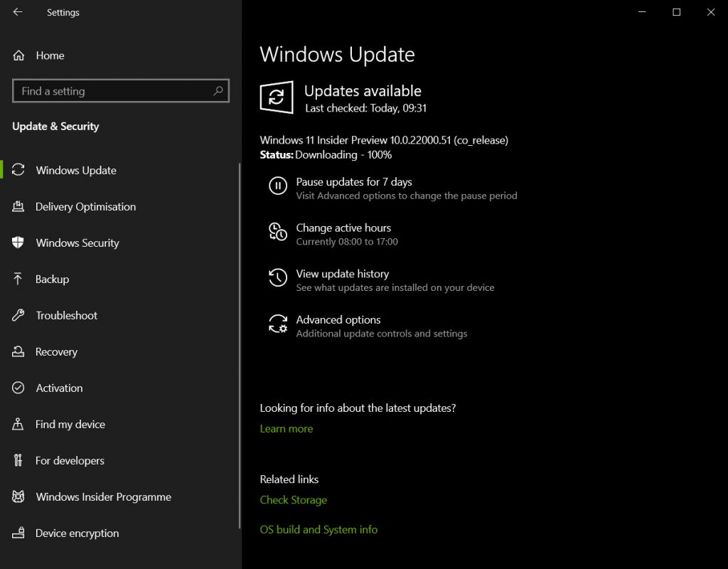This screenshot has height=569, width=728.
Task: Click the sidebar vertical scrollbar
Action: click(240, 346)
